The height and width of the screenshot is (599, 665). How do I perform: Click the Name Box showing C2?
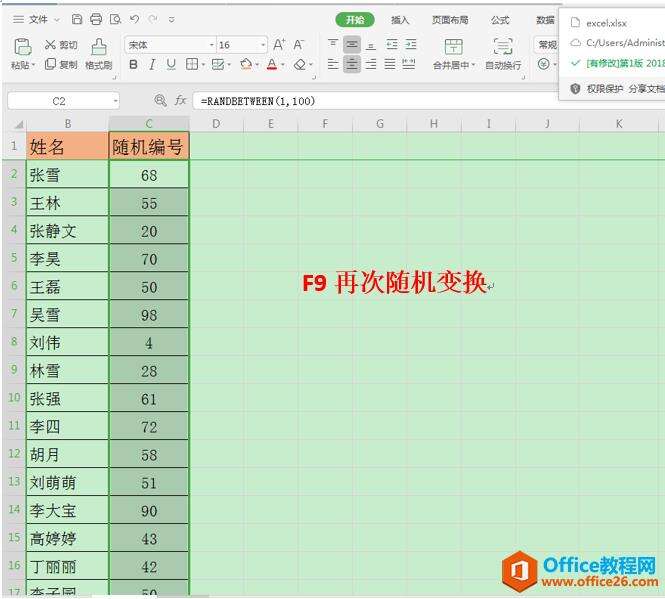pos(59,101)
